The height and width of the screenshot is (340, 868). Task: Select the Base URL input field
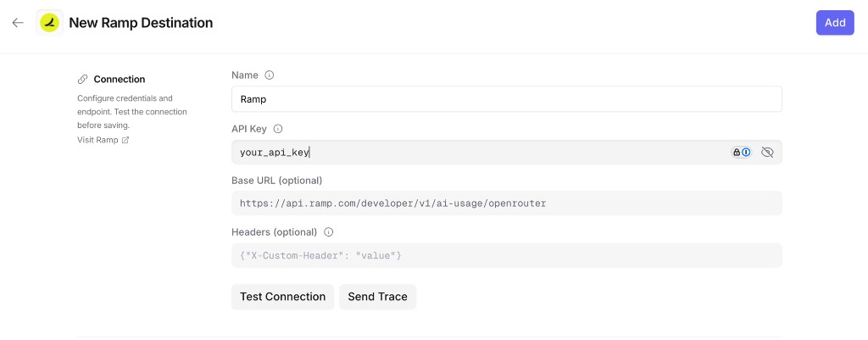[x=506, y=203]
